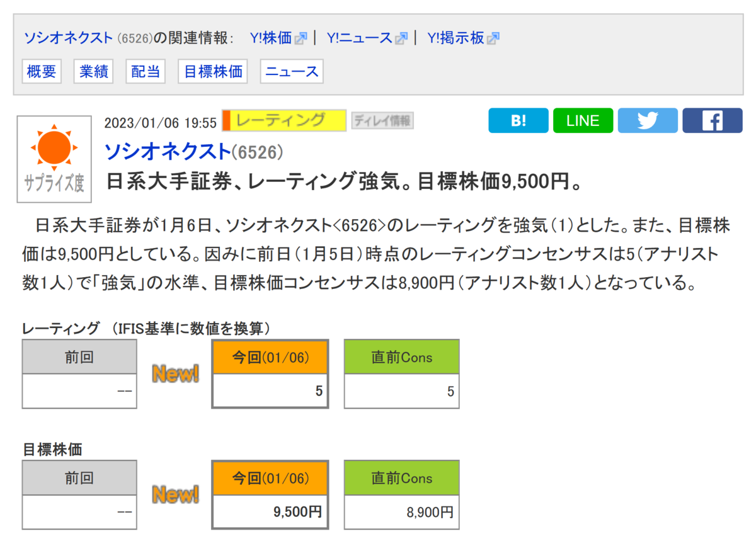Click target price 直前Cons header cell
The height and width of the screenshot is (539, 756).
point(402,478)
